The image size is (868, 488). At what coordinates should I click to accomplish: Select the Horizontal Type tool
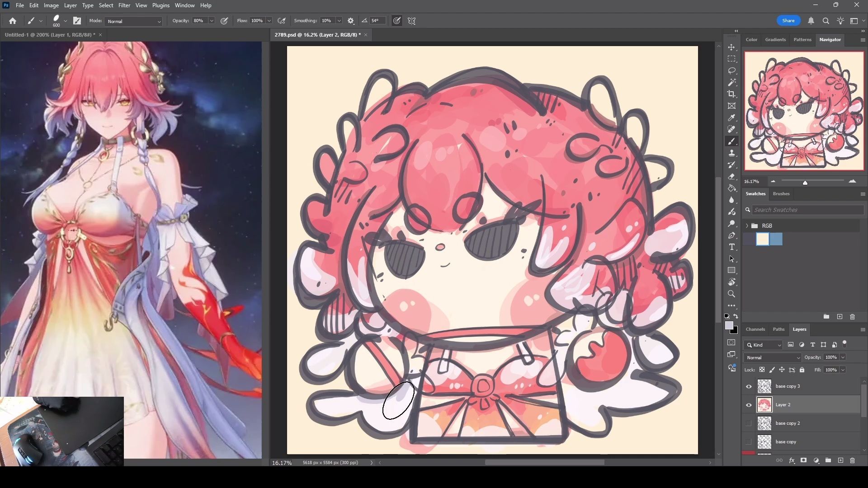(x=731, y=247)
